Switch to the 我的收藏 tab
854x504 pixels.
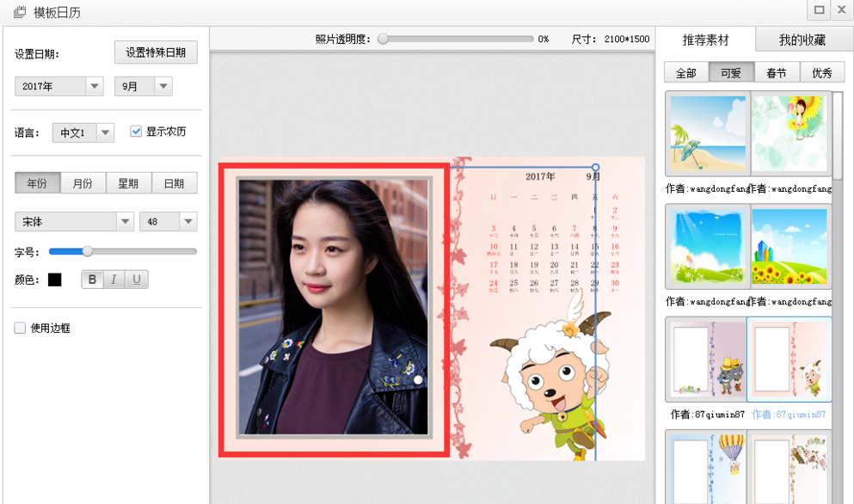pos(802,40)
